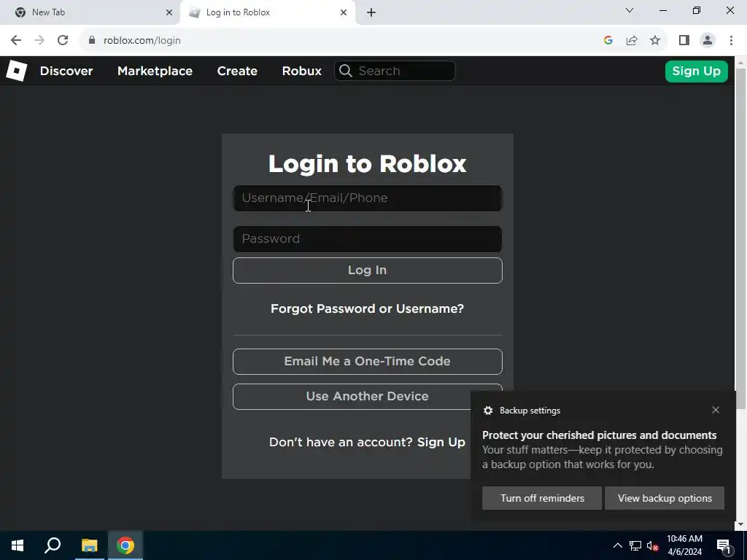Screen dimensions: 747x560
Task: Go forward in browser history
Action: click(39, 41)
